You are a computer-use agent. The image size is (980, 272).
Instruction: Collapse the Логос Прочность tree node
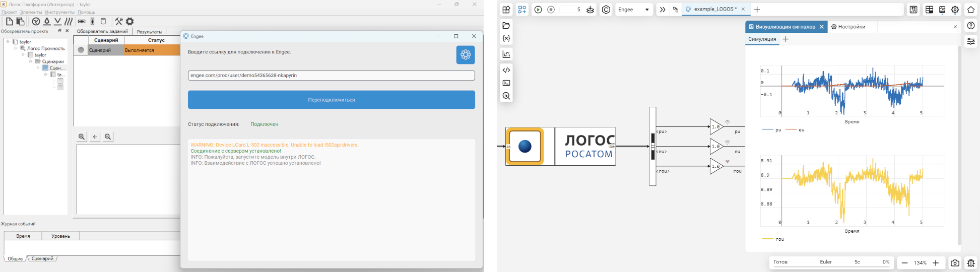pos(16,48)
